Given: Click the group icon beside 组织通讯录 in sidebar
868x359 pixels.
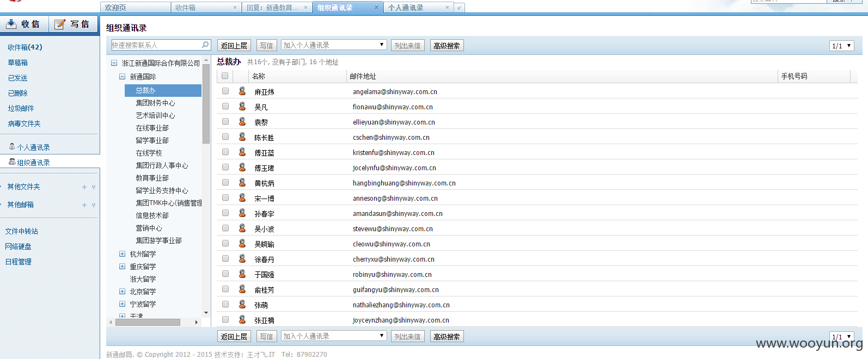Looking at the screenshot, I should tap(12, 162).
